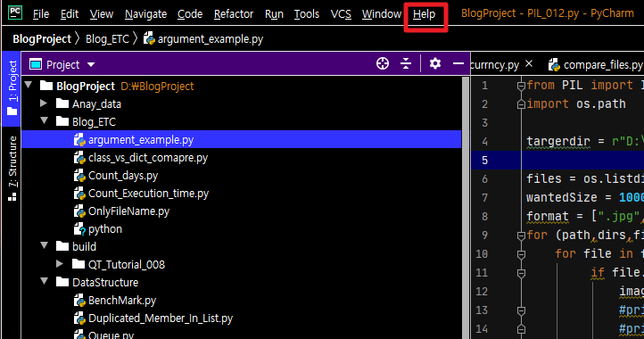Select the DataStructure folder
Screen dimensions: 644x339
(105, 283)
